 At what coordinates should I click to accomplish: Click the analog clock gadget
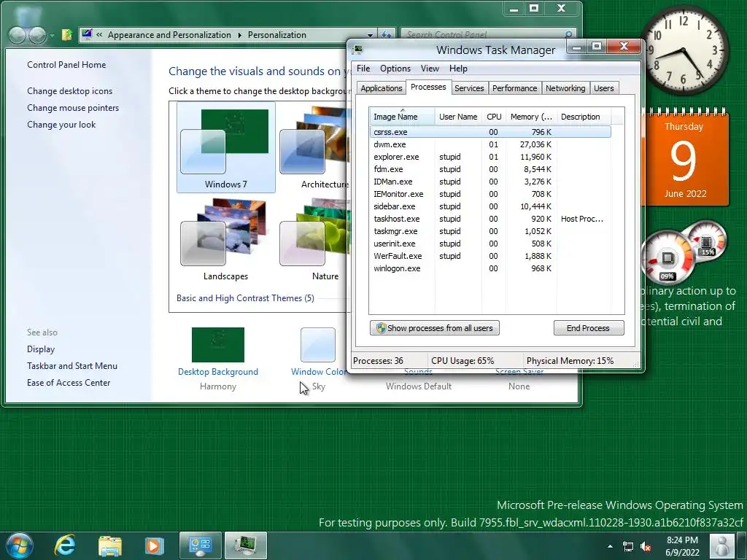684,50
